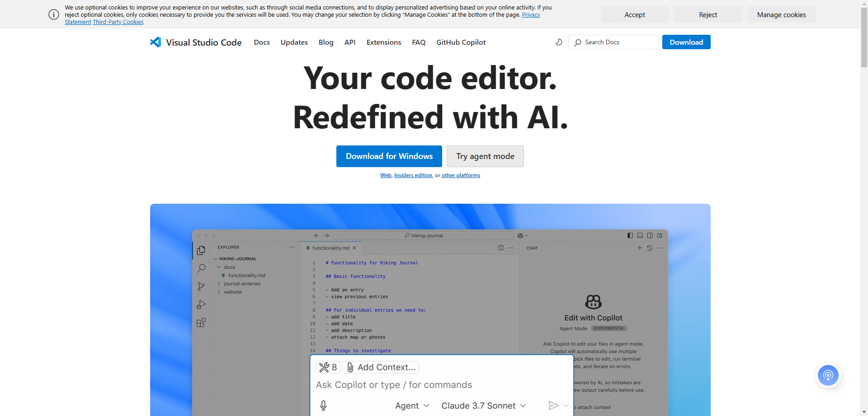Collapse the HIKING-JOURNAL tree section

[236, 259]
